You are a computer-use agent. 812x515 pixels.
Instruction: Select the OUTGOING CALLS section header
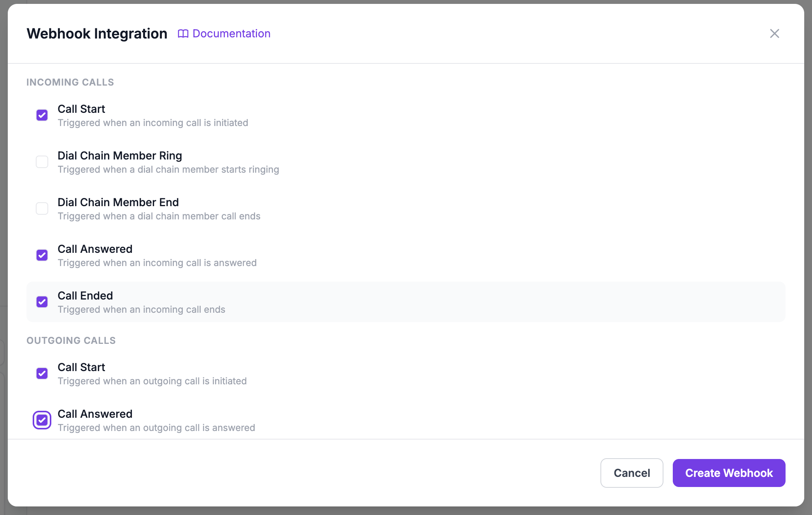click(x=71, y=340)
